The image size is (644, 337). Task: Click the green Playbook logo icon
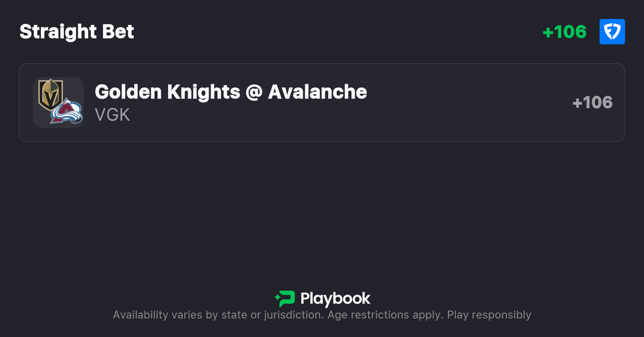285,299
